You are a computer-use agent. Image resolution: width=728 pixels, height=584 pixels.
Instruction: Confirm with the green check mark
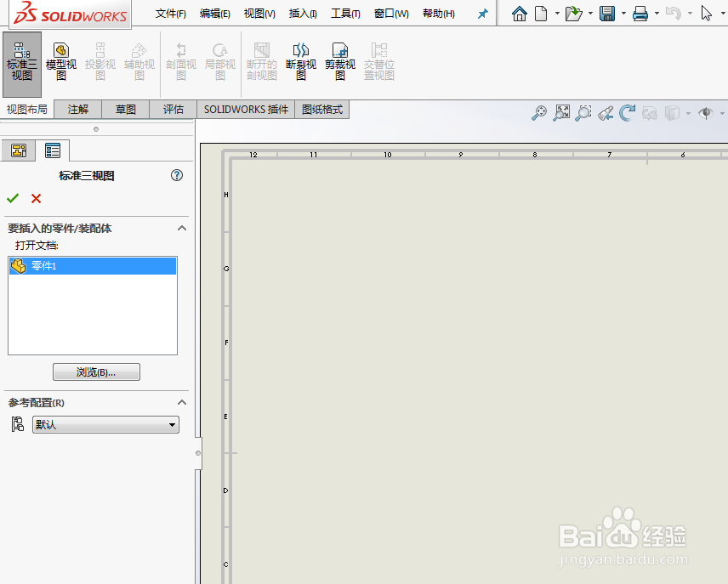(x=12, y=197)
